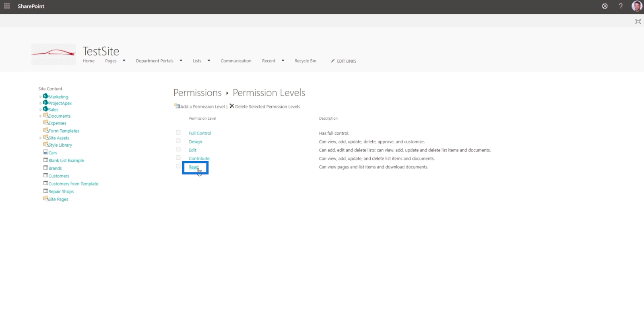This screenshot has height=322, width=644.
Task: Open the Department Portals navigation item
Action: coord(155,61)
